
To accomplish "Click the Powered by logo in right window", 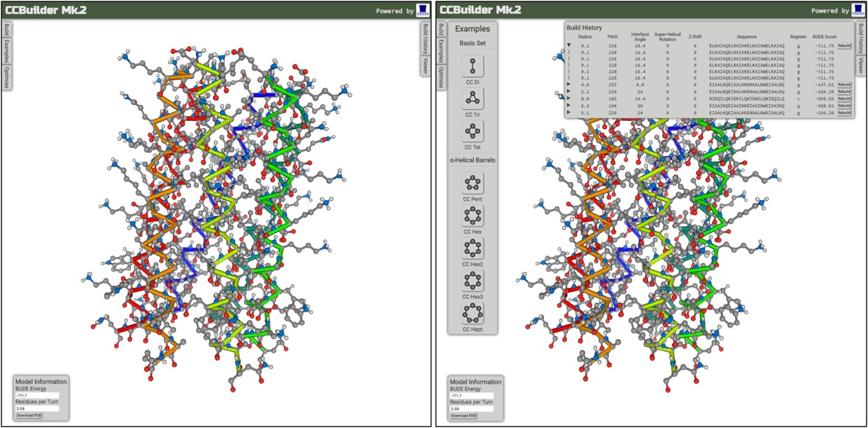I will 858,10.
